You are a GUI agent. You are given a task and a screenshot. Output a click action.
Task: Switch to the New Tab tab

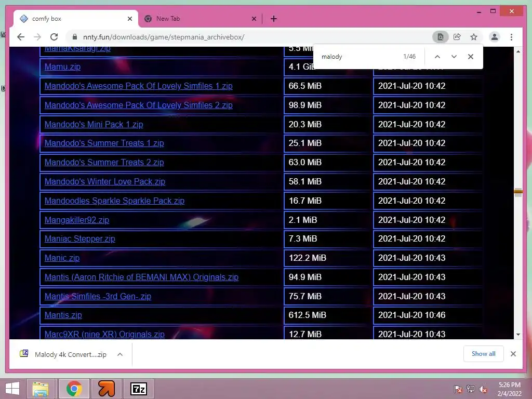(200, 19)
